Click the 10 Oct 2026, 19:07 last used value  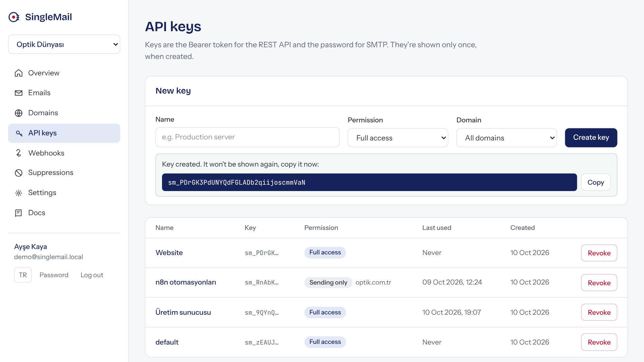451,312
